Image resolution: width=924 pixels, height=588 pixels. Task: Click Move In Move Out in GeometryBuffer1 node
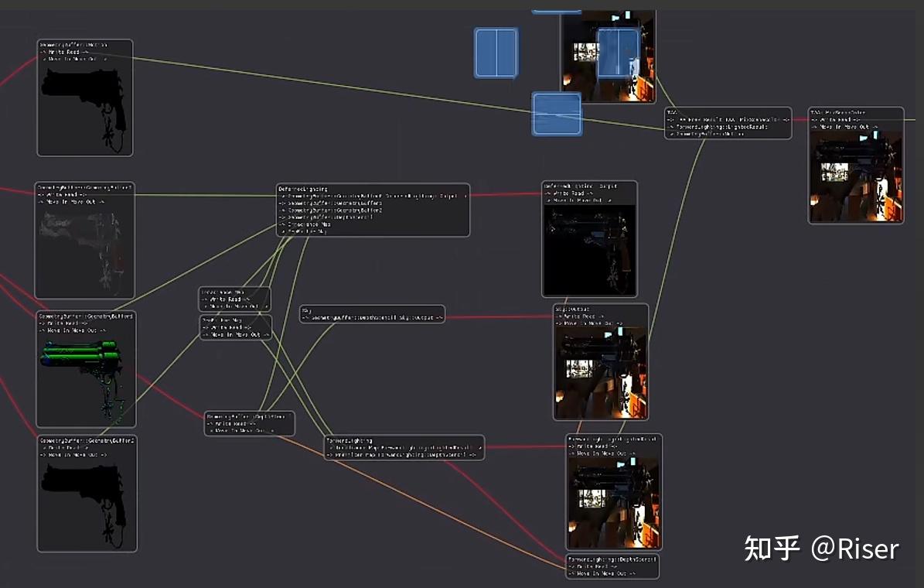click(x=70, y=202)
